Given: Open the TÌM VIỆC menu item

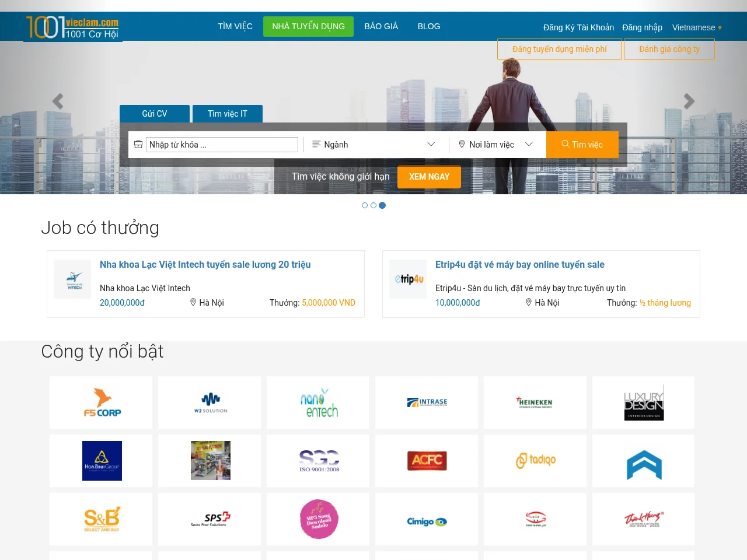Looking at the screenshot, I should 235,26.
